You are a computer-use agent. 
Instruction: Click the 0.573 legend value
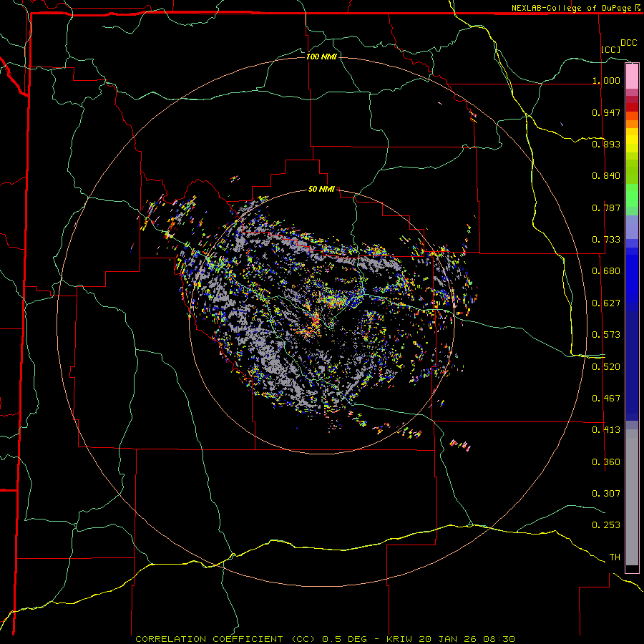point(606,335)
